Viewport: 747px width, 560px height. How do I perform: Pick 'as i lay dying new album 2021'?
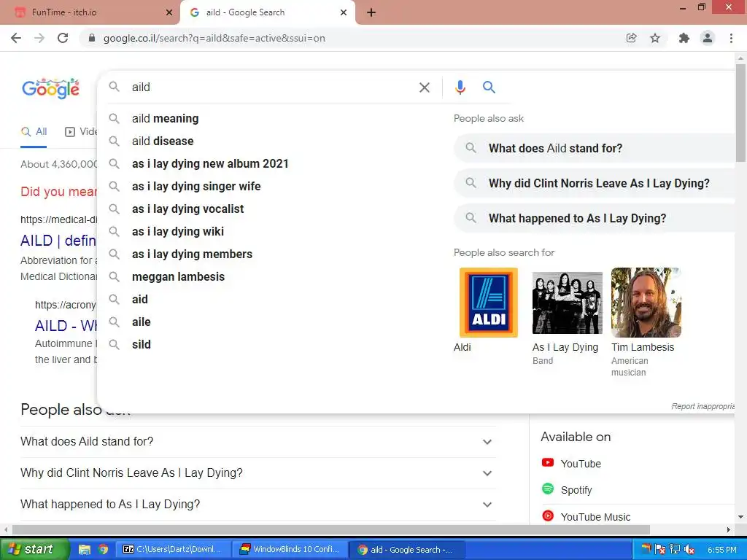[271, 164]
